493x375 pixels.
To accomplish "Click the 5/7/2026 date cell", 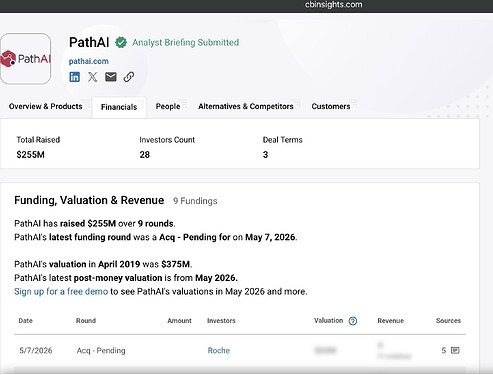I will [x=36, y=350].
